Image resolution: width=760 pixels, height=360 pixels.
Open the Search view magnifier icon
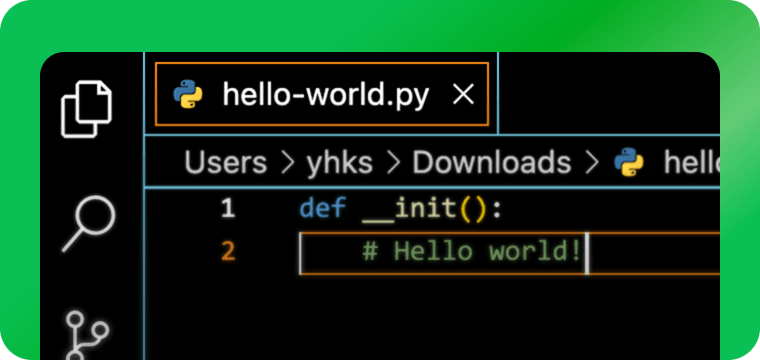point(88,223)
